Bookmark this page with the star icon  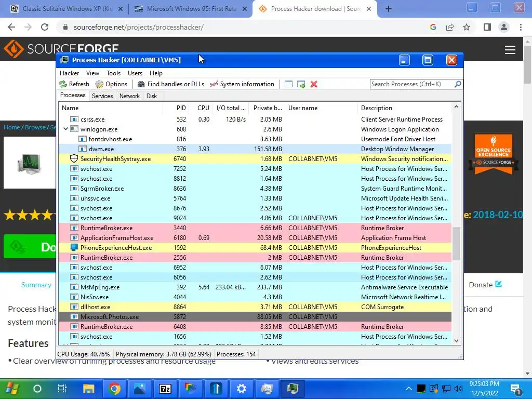[467, 27]
